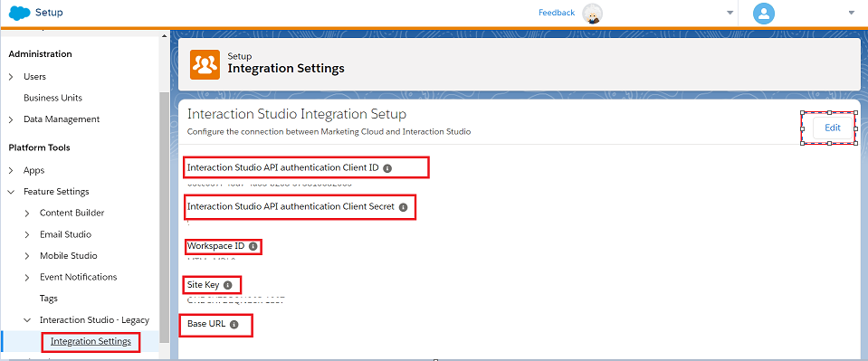Select Content Builder sidebar item

click(x=72, y=214)
